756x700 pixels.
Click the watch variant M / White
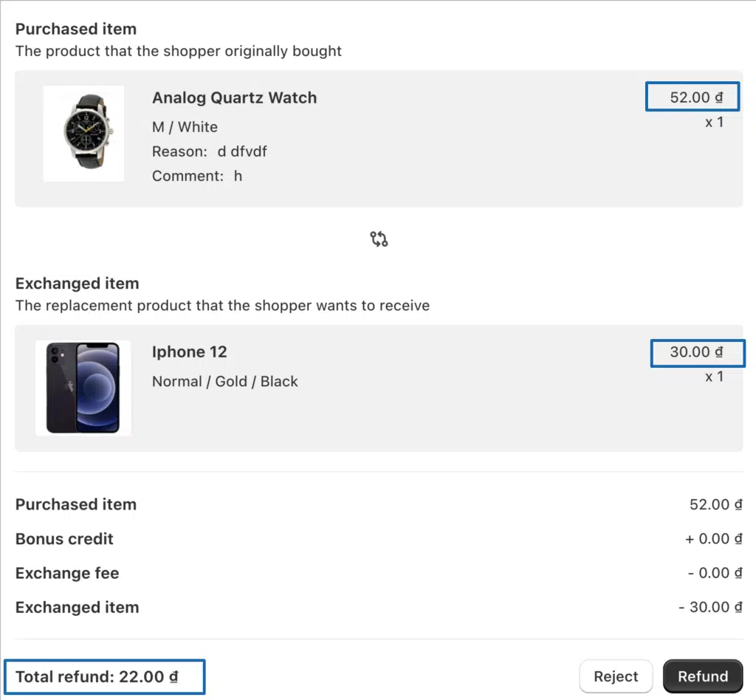(185, 127)
